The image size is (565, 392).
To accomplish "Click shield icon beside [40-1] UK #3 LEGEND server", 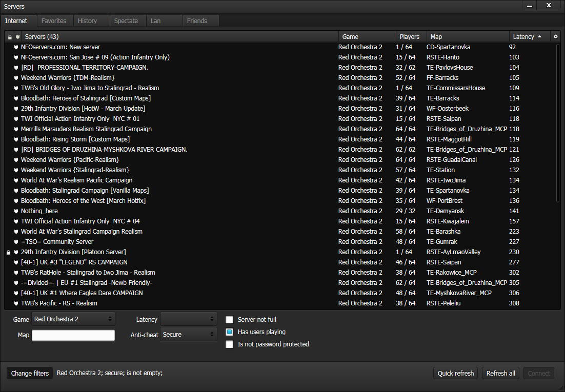I will (x=16, y=262).
